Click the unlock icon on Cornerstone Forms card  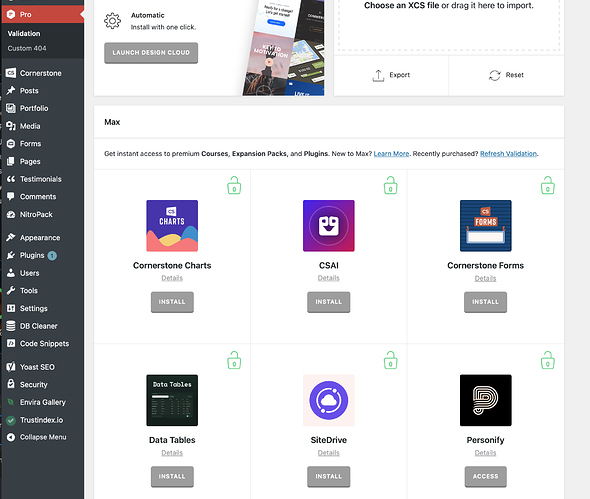point(548,186)
